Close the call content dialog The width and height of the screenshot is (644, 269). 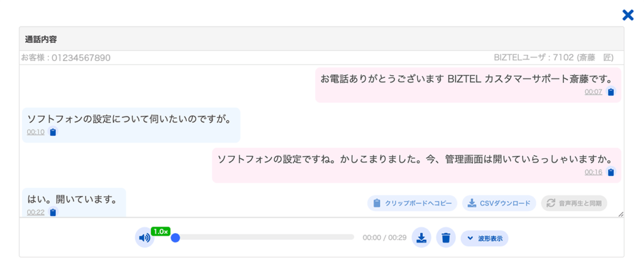[x=628, y=15]
